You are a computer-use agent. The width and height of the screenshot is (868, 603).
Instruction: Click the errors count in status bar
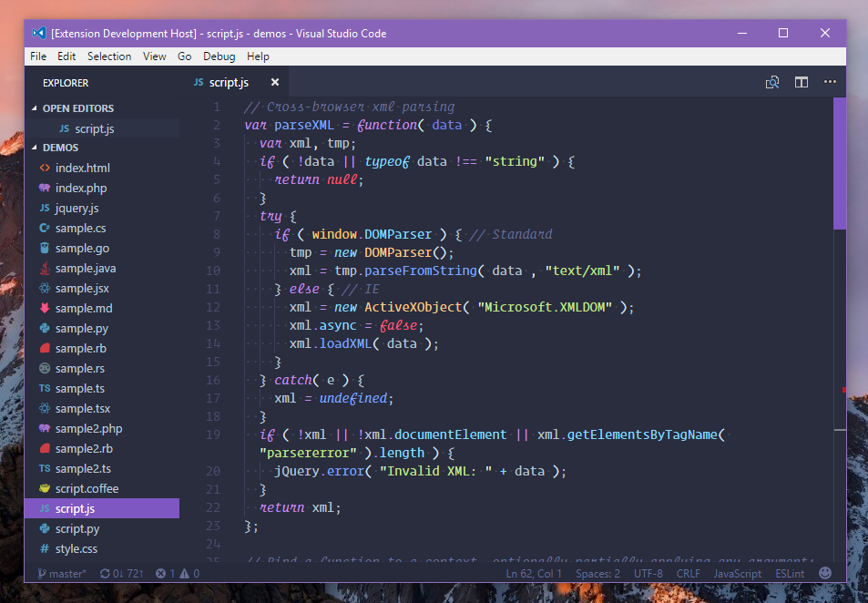point(166,574)
